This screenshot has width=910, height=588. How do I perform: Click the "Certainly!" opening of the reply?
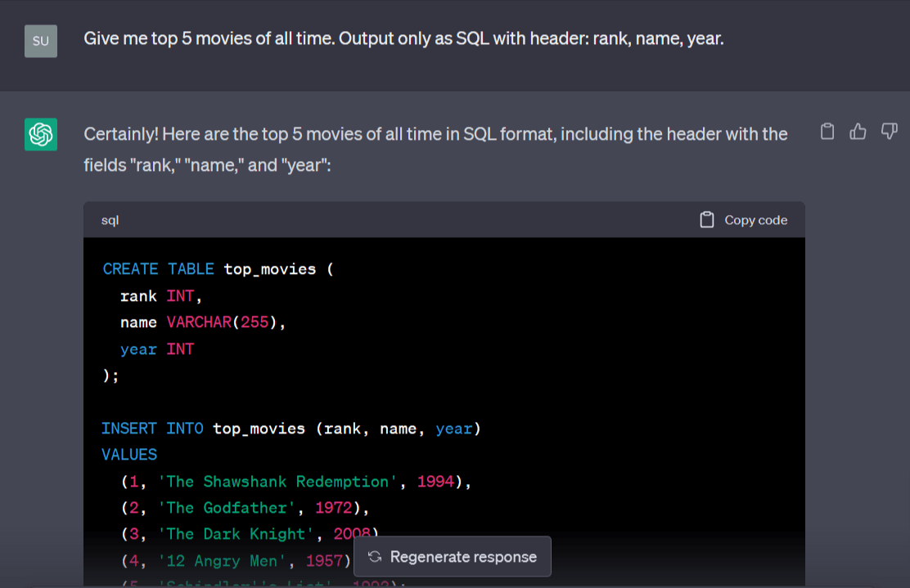pyautogui.click(x=121, y=135)
